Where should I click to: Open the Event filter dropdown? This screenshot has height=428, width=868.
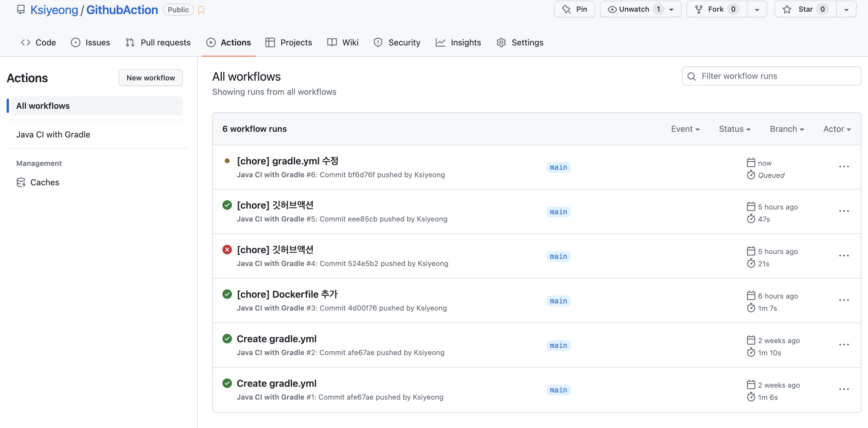tap(685, 129)
